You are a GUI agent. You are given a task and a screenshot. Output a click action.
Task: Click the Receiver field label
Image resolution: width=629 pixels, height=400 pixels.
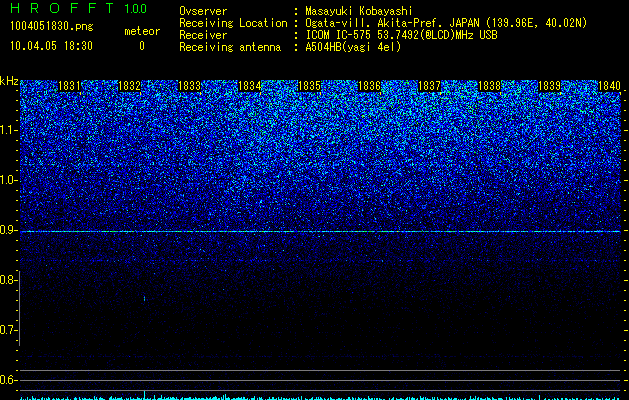(203, 35)
